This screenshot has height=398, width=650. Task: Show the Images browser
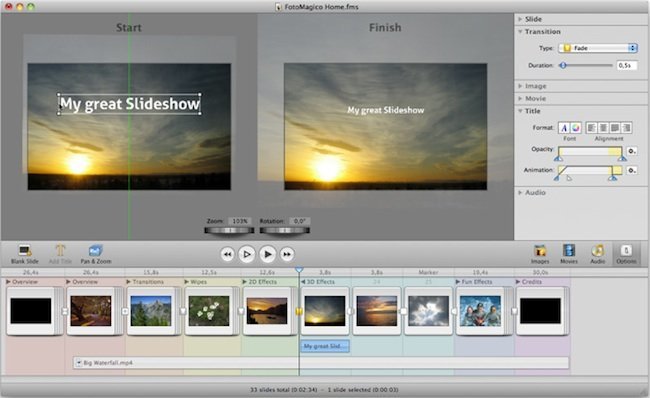click(540, 254)
